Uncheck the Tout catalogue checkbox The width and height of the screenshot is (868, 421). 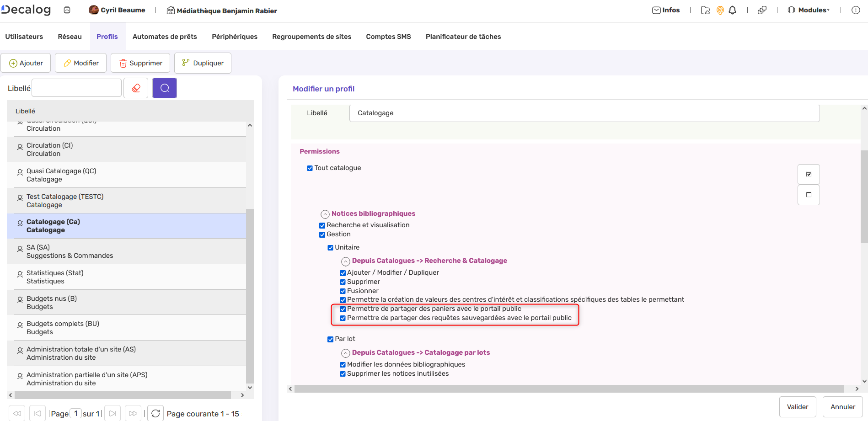pyautogui.click(x=310, y=168)
